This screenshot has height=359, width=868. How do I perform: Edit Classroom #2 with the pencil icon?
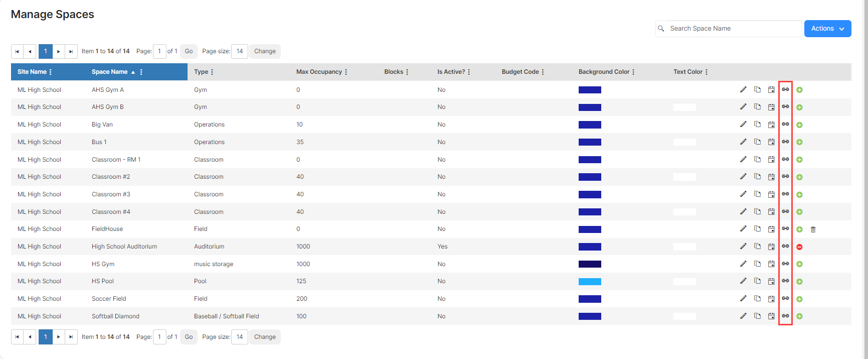pos(743,176)
